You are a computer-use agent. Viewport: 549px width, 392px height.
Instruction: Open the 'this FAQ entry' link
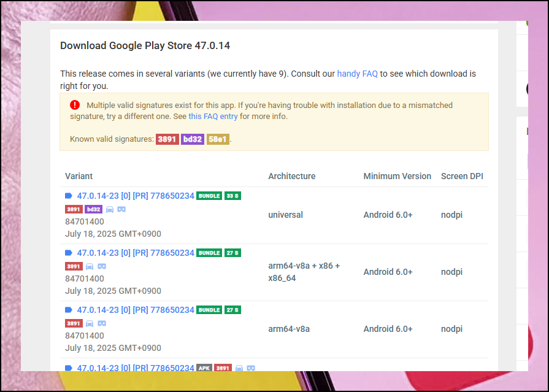tap(213, 117)
